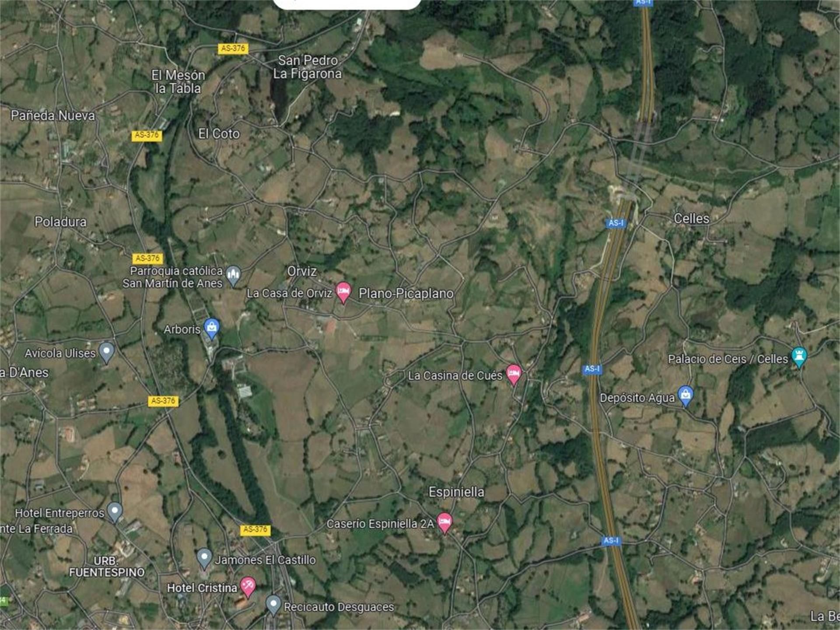
Task: Select the Hotel Cristina pink marker
Action: click(248, 587)
